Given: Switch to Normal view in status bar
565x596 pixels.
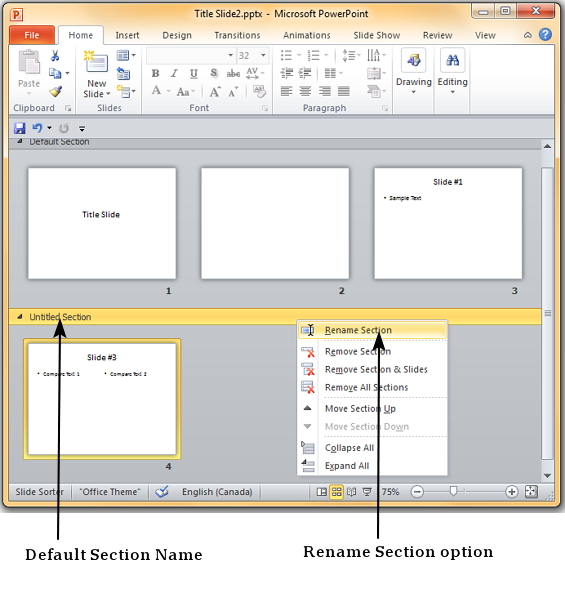Looking at the screenshot, I should (321, 492).
